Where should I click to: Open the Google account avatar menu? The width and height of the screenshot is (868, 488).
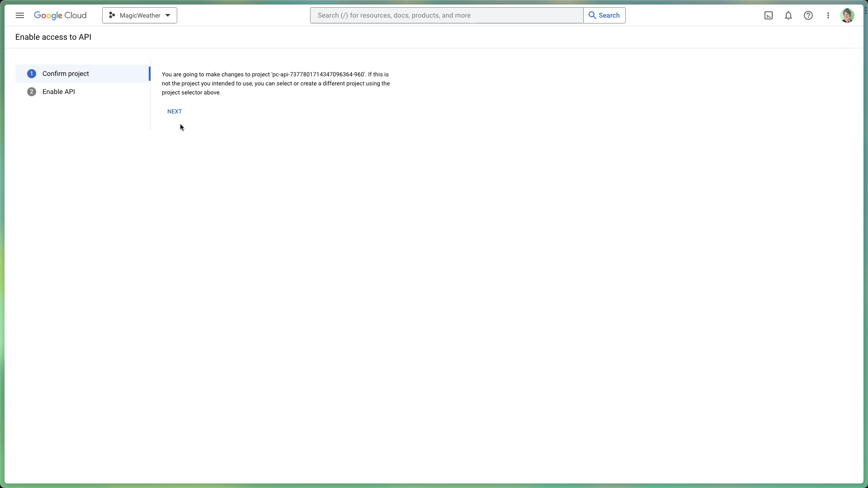pyautogui.click(x=847, y=15)
